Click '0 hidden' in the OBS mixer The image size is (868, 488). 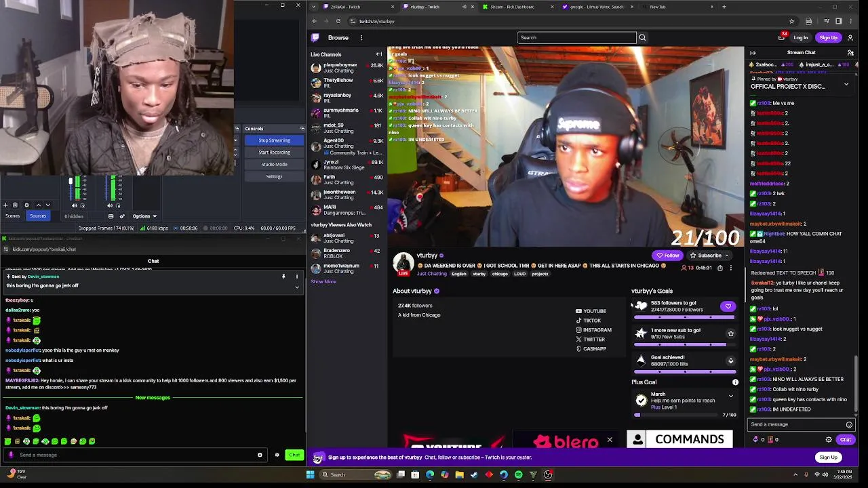74,216
